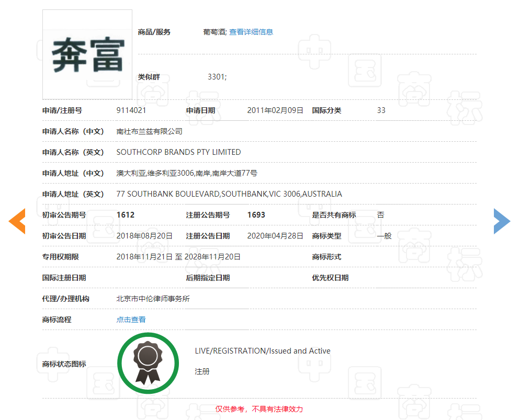Screen dimensions: 519x420
Task: Click the 申请/注册号 label
Action: (x=62, y=110)
